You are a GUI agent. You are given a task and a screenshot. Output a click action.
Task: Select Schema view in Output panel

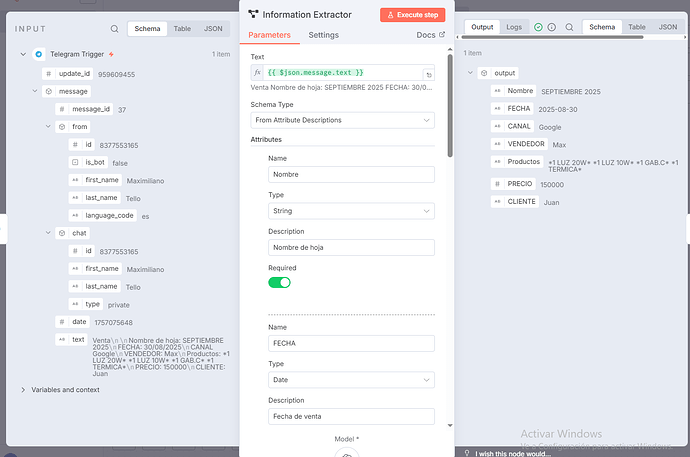(x=602, y=27)
